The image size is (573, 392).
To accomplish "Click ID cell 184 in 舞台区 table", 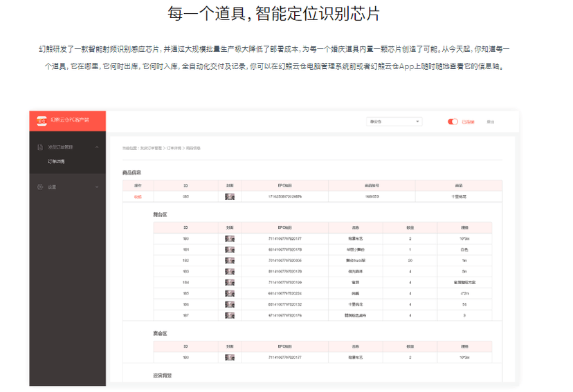I will (x=185, y=283).
